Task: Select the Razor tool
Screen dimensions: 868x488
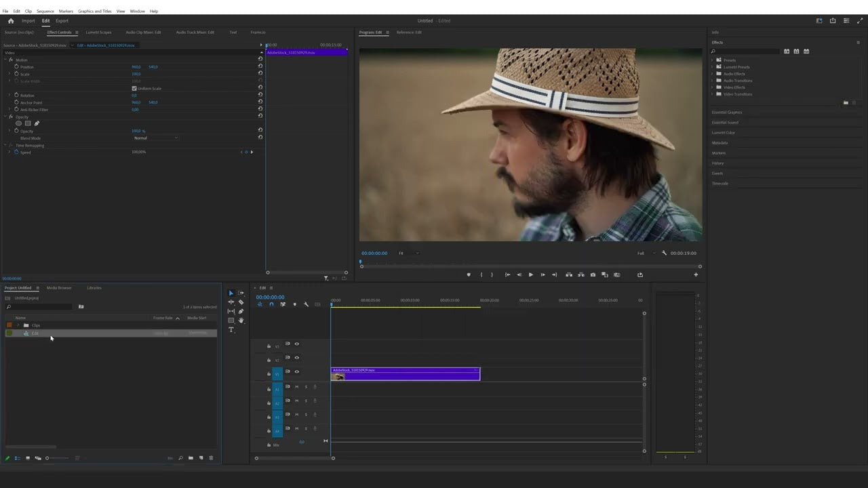Action: click(x=241, y=303)
